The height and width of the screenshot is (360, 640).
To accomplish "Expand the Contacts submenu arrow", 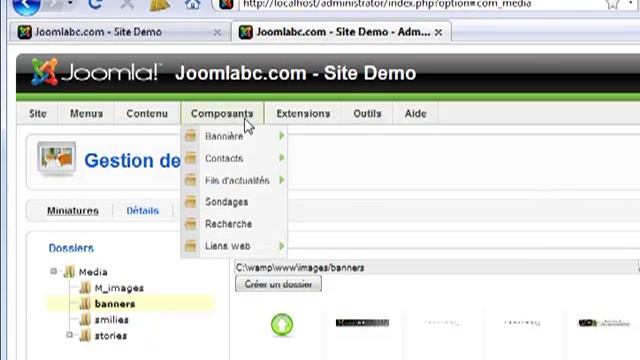I will click(281, 158).
